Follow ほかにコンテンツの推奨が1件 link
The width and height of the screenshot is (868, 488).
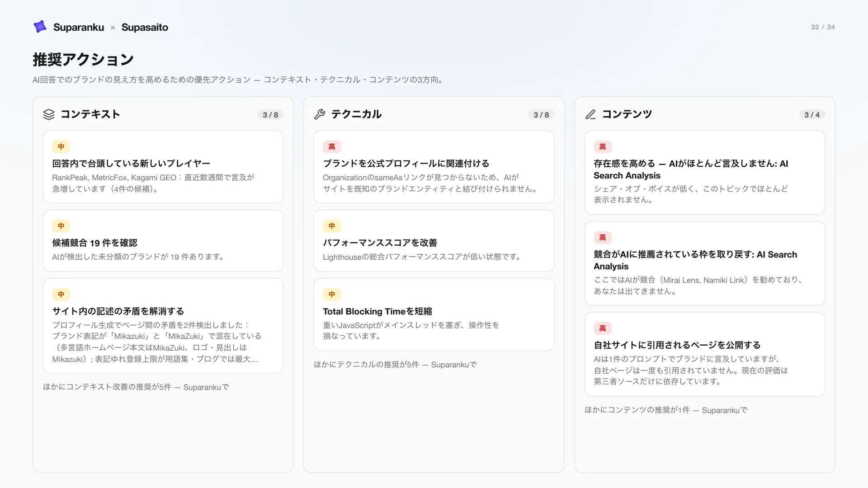666,410
